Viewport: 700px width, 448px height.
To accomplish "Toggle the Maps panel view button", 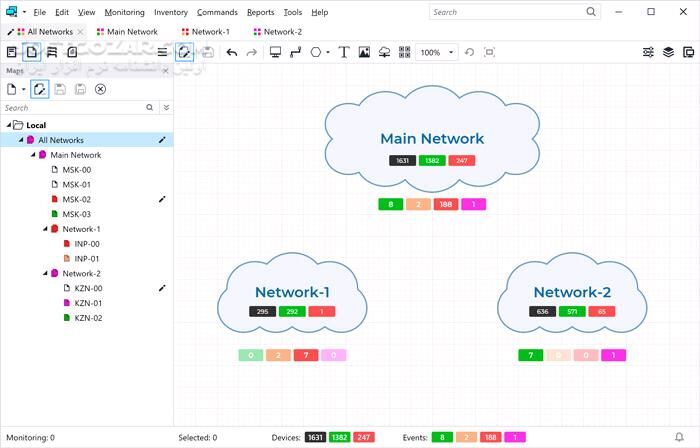I will tap(32, 52).
